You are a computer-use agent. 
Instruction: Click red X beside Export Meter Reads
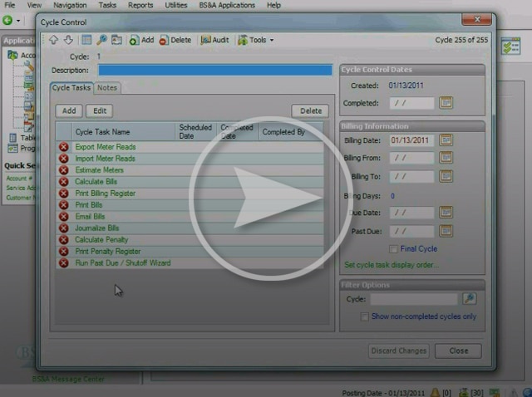(63, 147)
